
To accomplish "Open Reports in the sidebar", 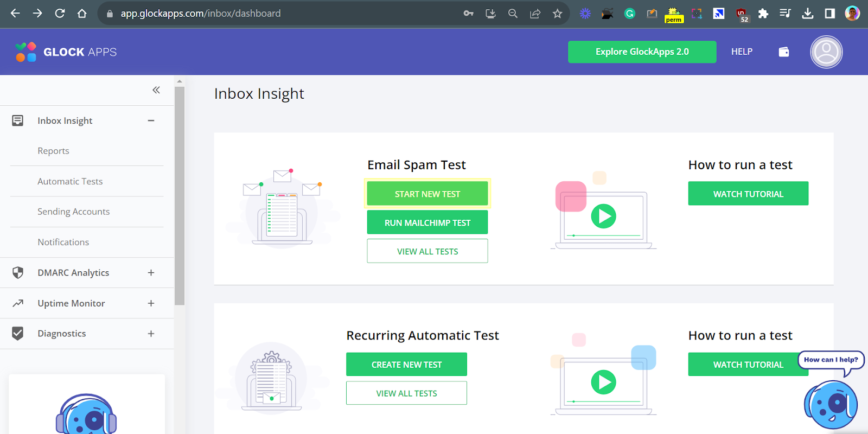I will [x=53, y=151].
